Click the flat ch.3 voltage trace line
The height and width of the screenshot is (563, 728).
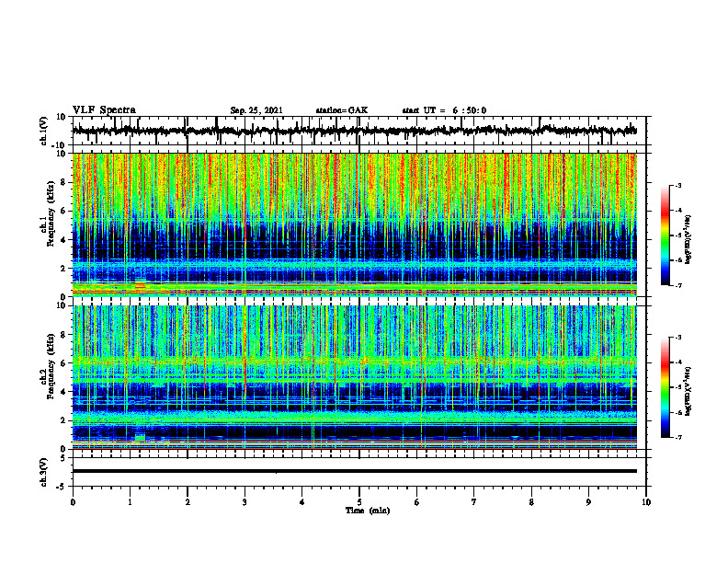coord(354,471)
